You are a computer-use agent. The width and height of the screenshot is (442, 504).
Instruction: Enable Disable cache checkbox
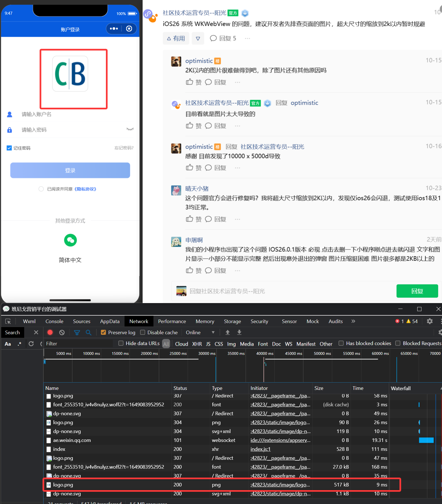[x=143, y=332]
